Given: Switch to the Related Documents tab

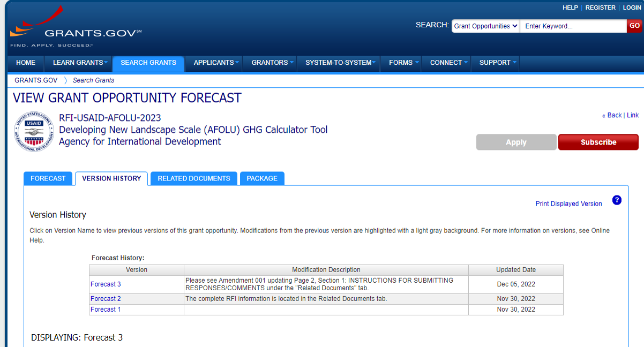Looking at the screenshot, I should click(194, 178).
